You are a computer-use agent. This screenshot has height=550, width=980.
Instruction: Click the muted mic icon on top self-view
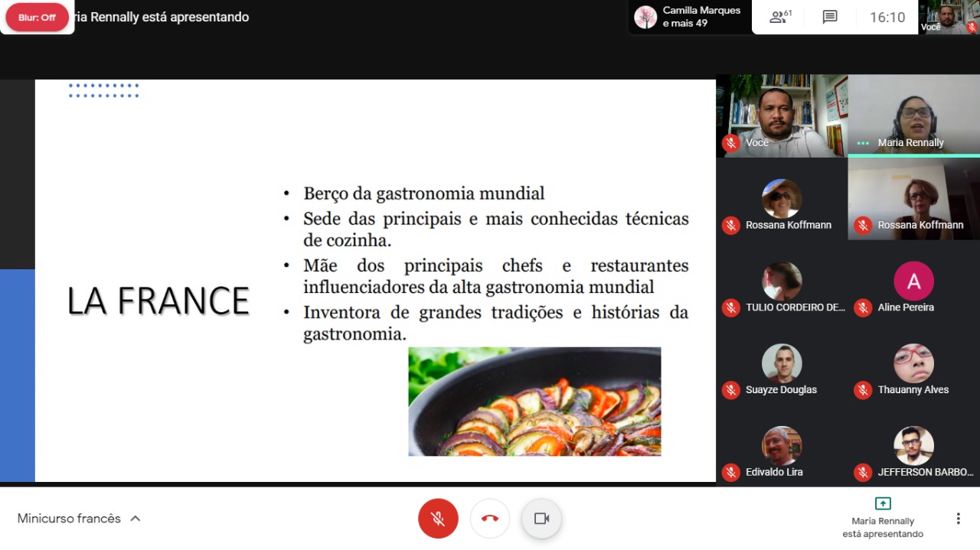[972, 27]
